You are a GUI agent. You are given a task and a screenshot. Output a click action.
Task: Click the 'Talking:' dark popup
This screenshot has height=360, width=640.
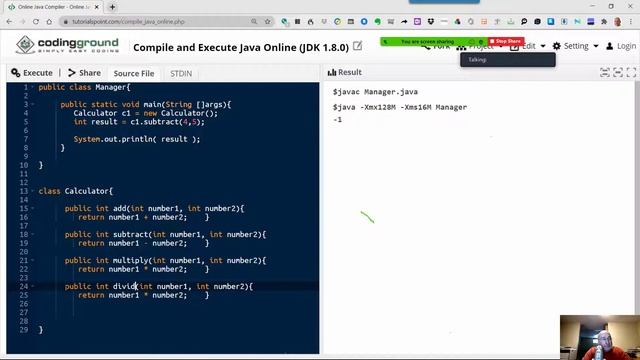(508, 60)
